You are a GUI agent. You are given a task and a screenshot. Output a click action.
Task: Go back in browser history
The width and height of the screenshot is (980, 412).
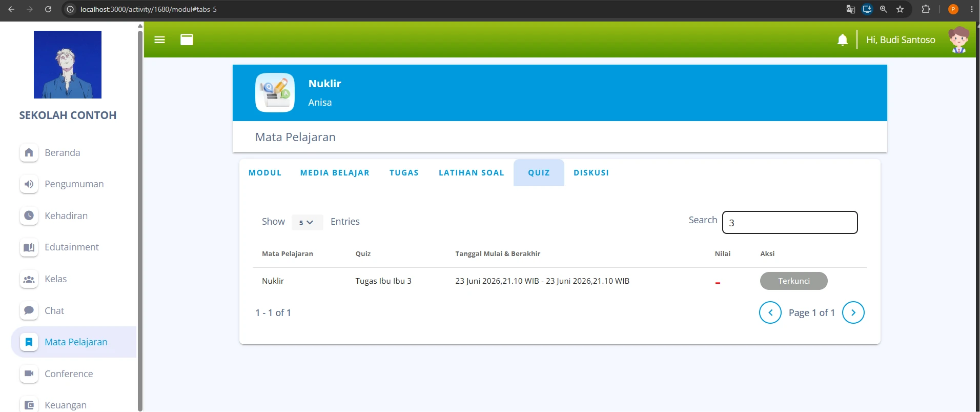point(11,9)
